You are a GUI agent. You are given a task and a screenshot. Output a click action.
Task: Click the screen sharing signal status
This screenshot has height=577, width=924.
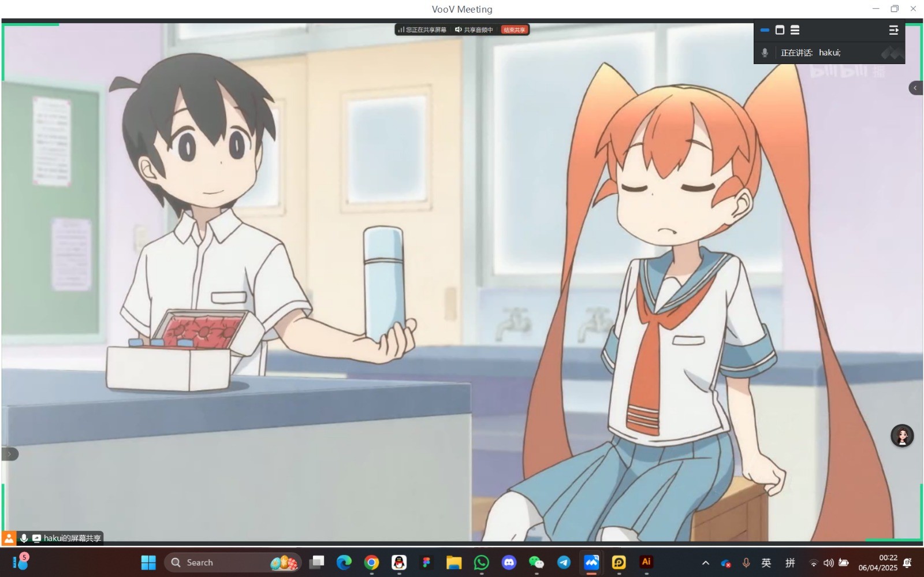tap(422, 29)
